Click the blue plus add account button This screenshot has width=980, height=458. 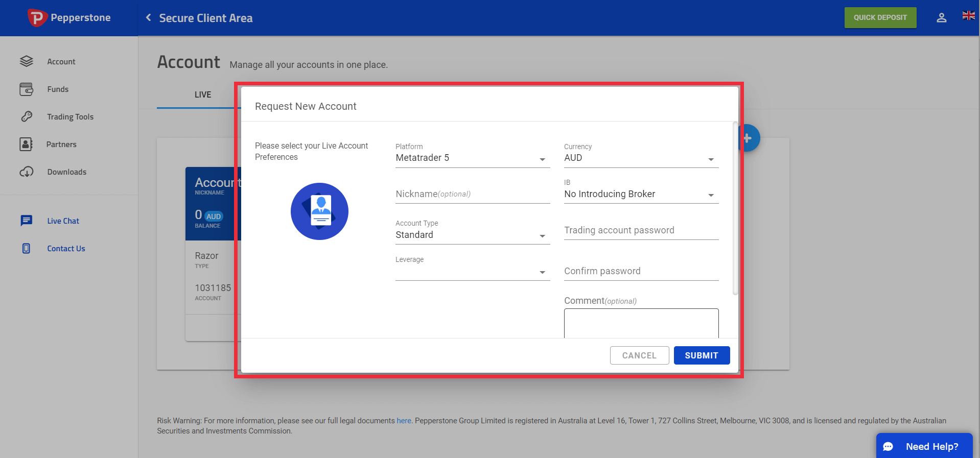coord(749,138)
